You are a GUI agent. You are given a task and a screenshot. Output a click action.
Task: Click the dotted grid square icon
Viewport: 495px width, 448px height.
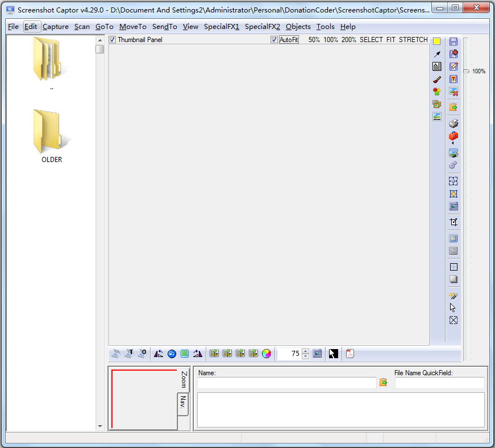tap(454, 267)
